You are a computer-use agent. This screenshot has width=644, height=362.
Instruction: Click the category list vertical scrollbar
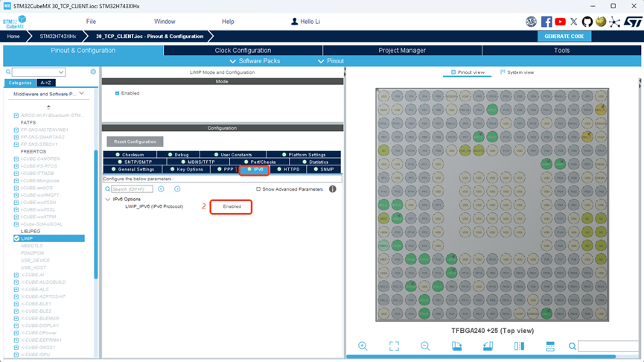coord(96,215)
